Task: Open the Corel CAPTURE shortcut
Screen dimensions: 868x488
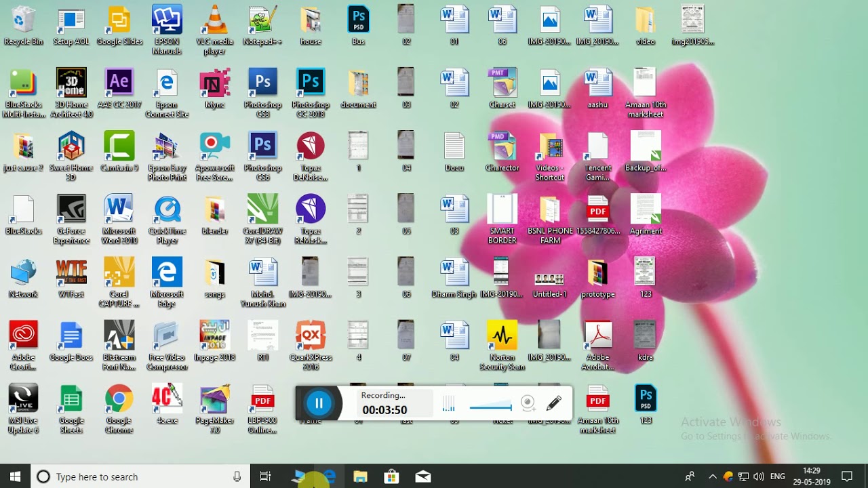Action: pos(119,282)
